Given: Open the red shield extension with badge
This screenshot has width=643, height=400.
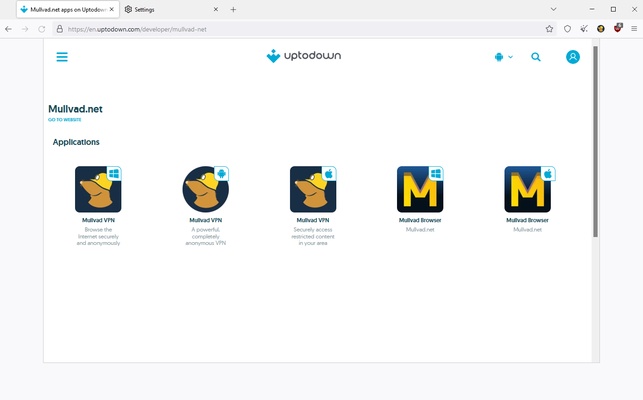Looking at the screenshot, I should [618, 28].
